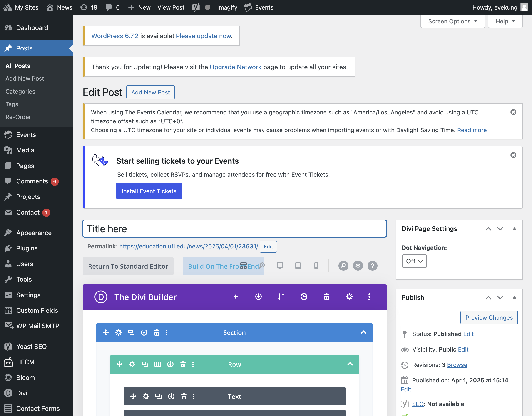
Task: Open Section three-dot options
Action: tap(167, 332)
